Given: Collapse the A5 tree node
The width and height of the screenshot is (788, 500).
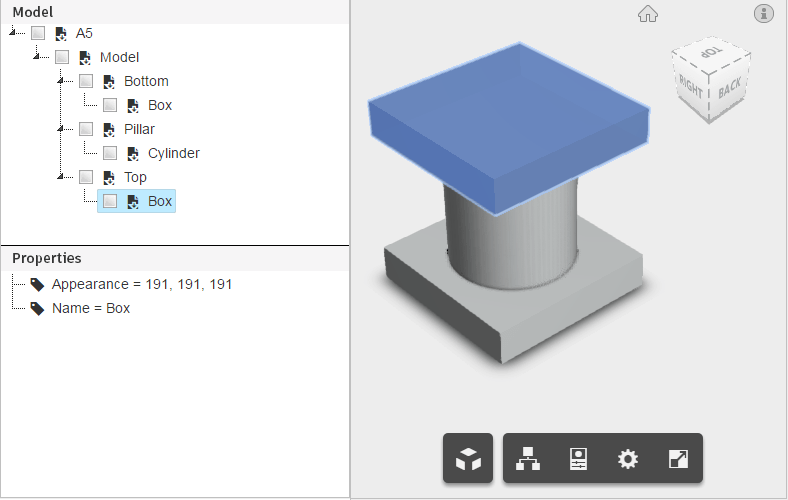Looking at the screenshot, I should pos(12,32).
